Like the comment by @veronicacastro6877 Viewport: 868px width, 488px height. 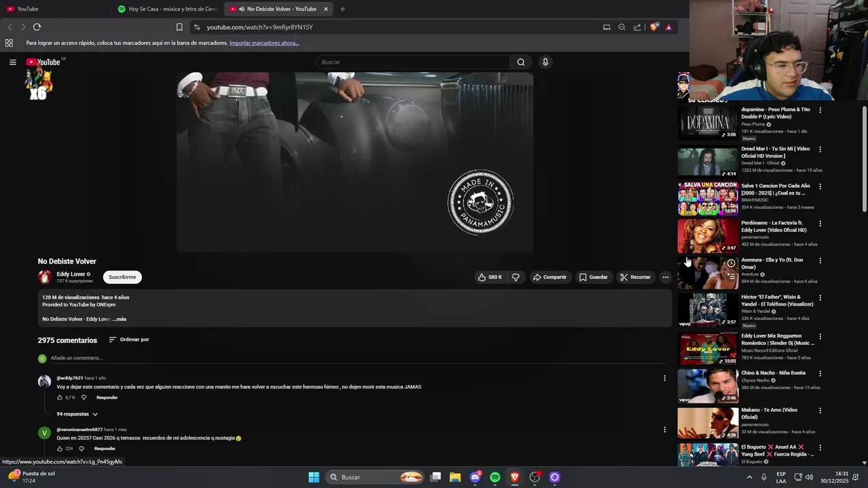(60, 449)
